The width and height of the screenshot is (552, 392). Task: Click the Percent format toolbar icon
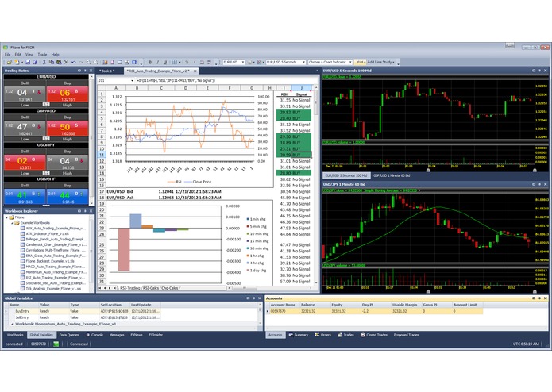coord(187,62)
